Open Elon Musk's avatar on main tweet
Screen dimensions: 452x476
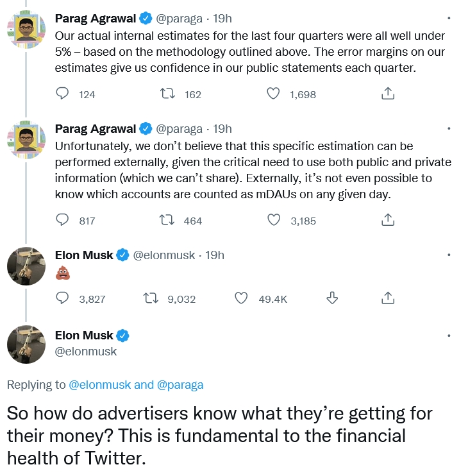[x=26, y=344]
